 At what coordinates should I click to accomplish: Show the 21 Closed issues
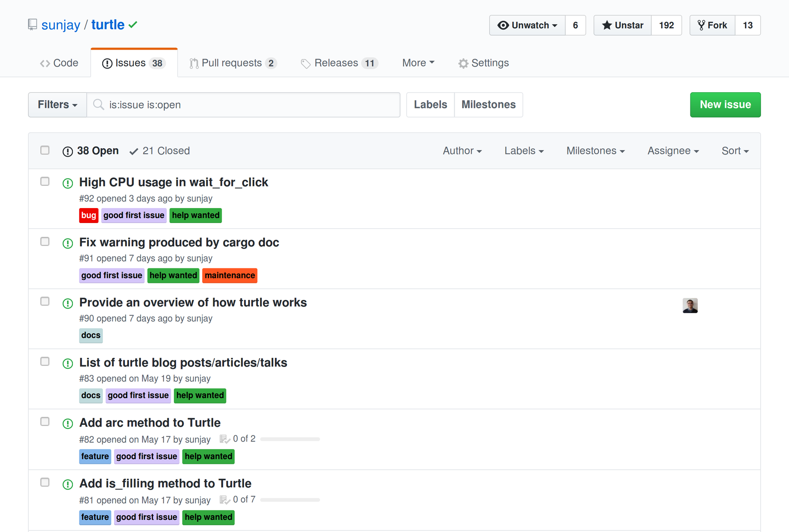(160, 151)
